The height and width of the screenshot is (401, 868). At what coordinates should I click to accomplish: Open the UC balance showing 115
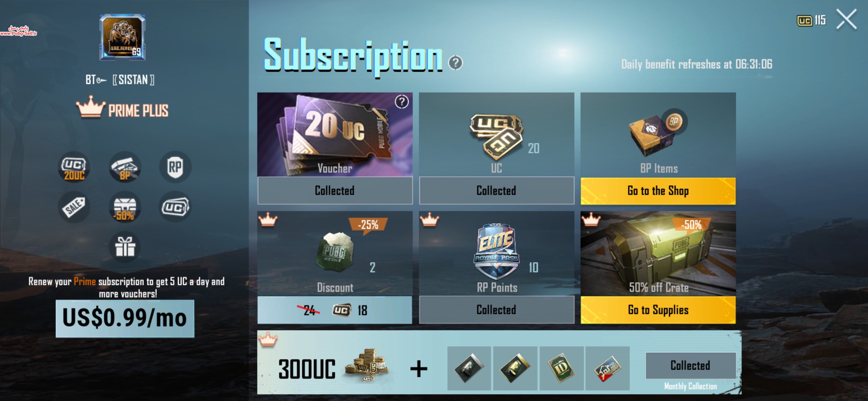[x=811, y=20]
